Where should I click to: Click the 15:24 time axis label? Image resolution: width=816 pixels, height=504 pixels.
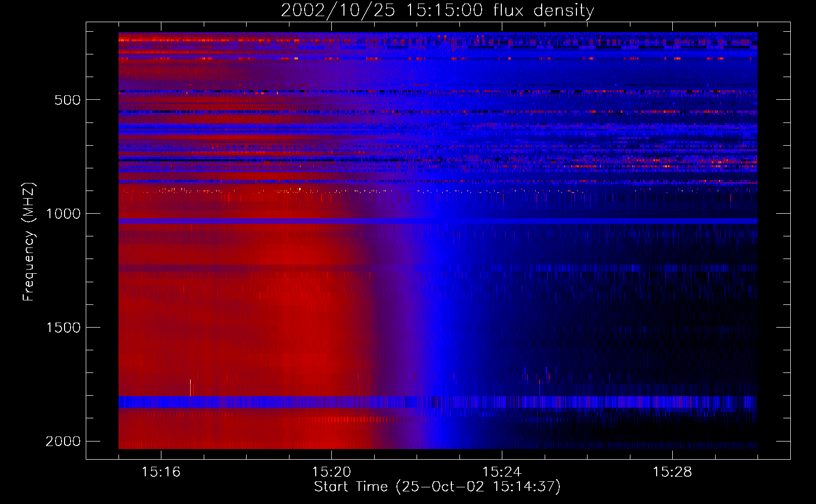(x=502, y=472)
